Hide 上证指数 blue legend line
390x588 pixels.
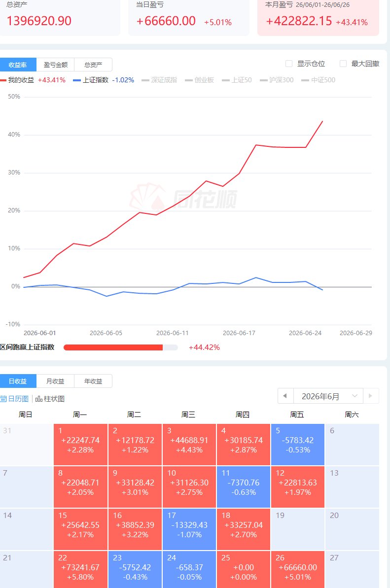(x=77, y=80)
